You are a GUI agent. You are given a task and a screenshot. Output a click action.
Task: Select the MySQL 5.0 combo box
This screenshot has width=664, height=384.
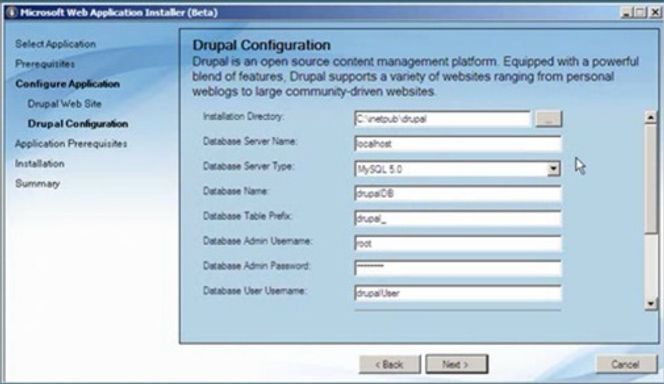point(457,169)
